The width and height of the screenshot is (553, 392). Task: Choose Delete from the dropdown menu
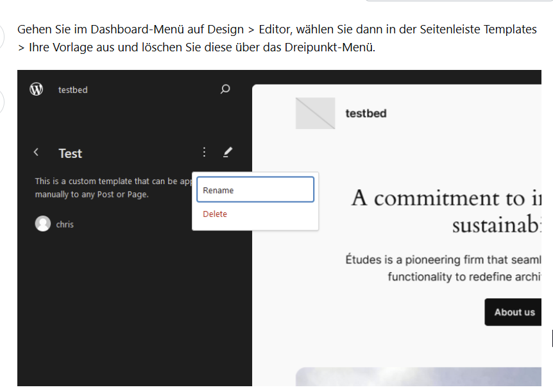[215, 214]
